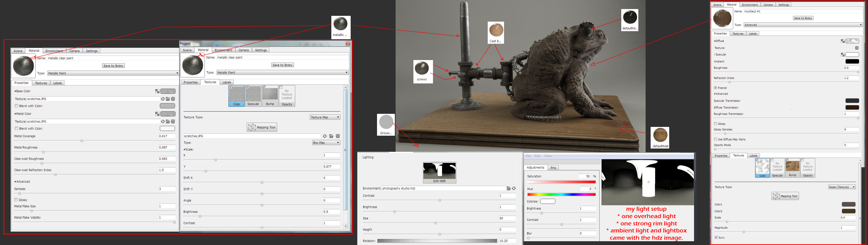Open the Textures tab in left metallic panel
The image size is (868, 245).
(41, 83)
